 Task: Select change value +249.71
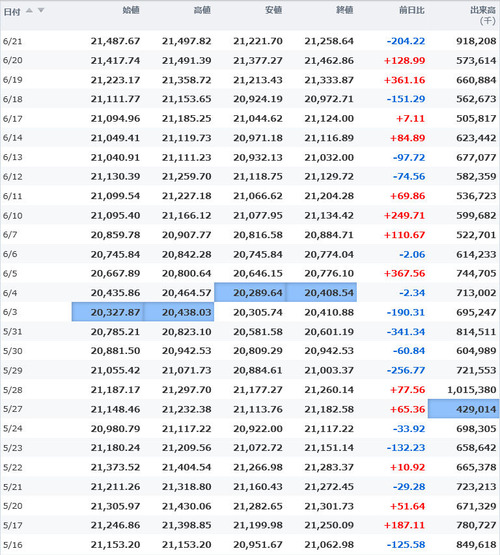point(404,216)
